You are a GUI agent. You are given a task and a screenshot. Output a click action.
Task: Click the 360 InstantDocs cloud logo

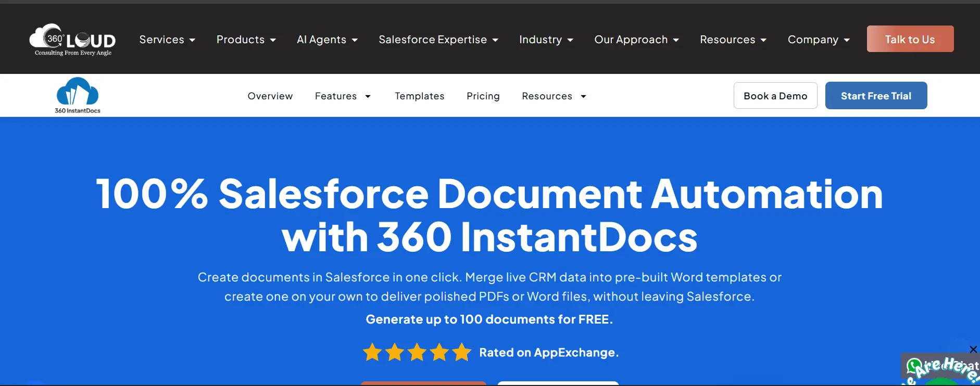click(78, 95)
